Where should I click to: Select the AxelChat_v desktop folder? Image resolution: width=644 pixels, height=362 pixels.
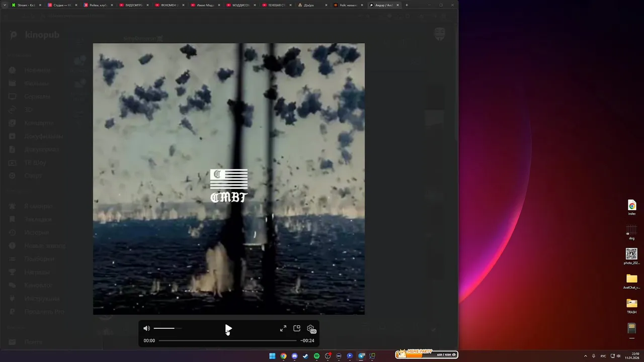click(632, 281)
